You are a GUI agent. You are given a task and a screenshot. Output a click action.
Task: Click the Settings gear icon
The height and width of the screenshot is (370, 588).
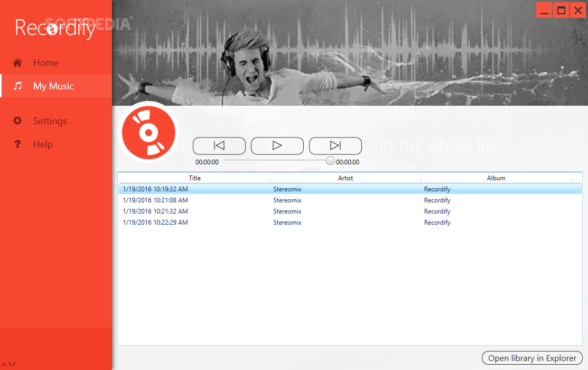pos(17,121)
